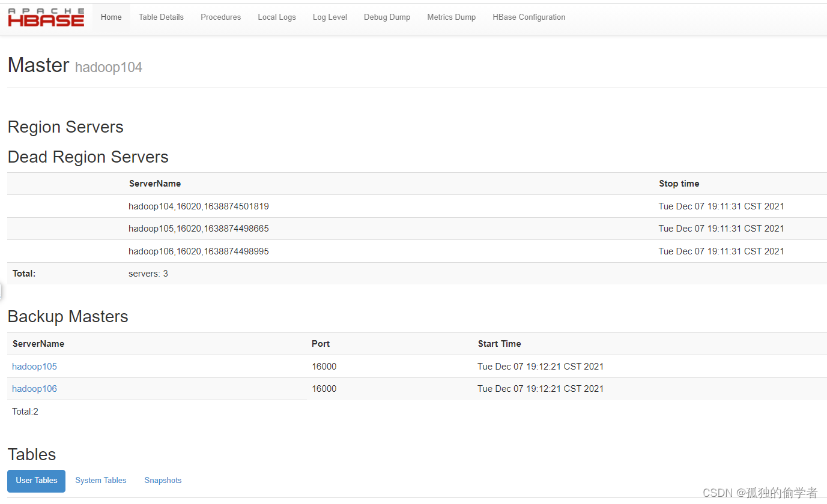Open the Table Details page
The height and width of the screenshot is (504, 827).
161,17
